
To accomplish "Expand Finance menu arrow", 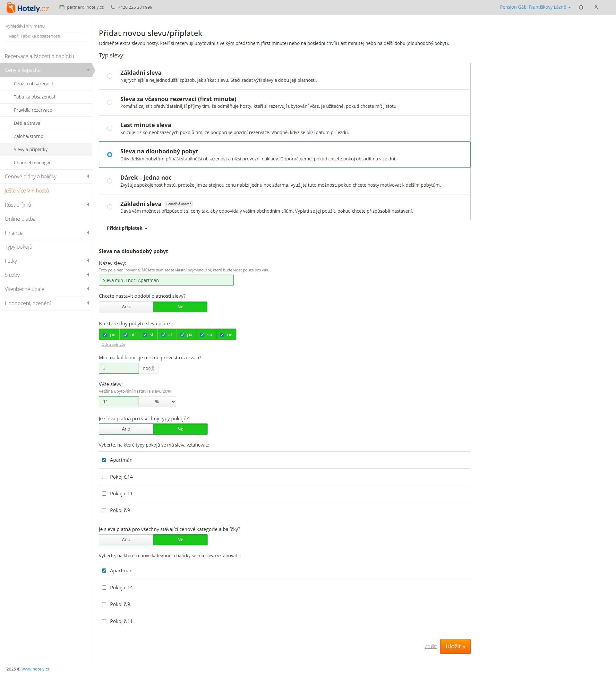I will click(88, 233).
